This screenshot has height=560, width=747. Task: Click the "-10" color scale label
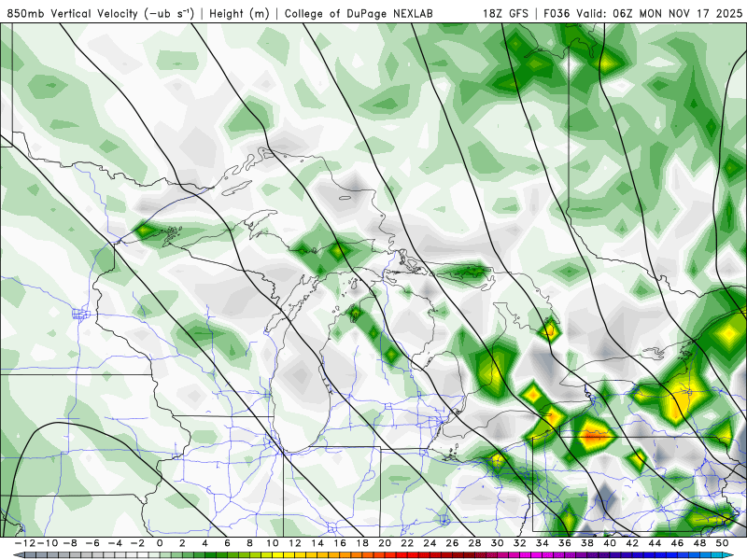click(47, 543)
